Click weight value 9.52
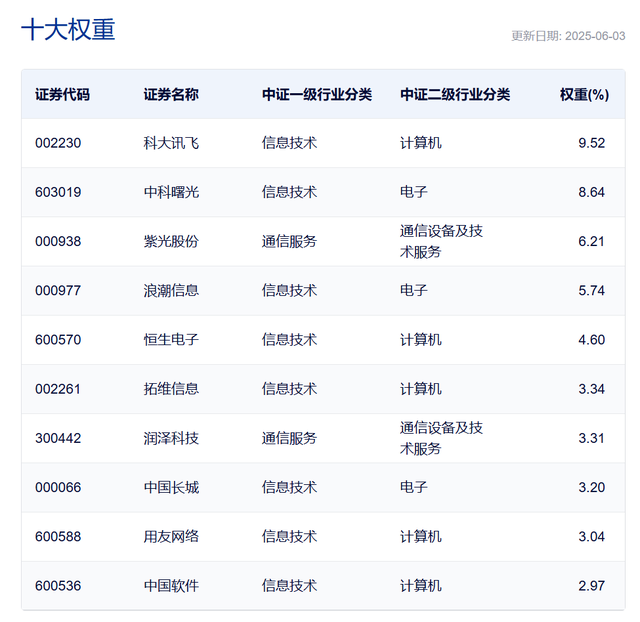This screenshot has width=640, height=622. pyautogui.click(x=591, y=143)
